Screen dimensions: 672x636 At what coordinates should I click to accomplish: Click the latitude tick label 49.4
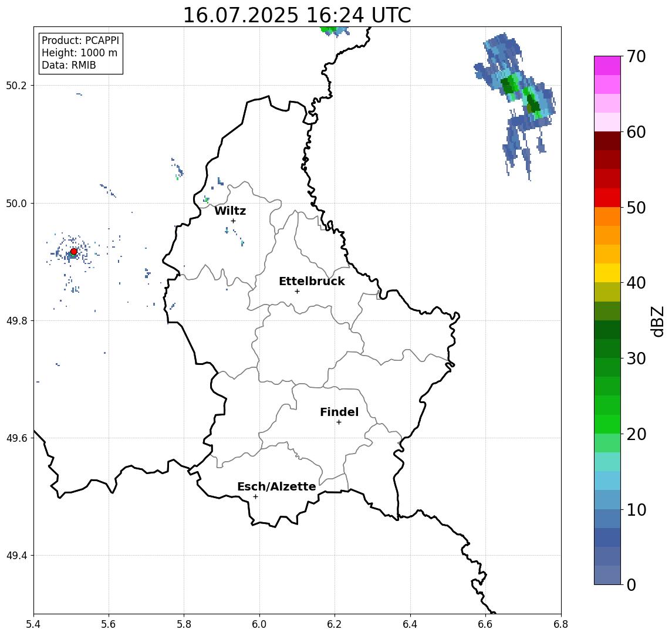coord(16,556)
